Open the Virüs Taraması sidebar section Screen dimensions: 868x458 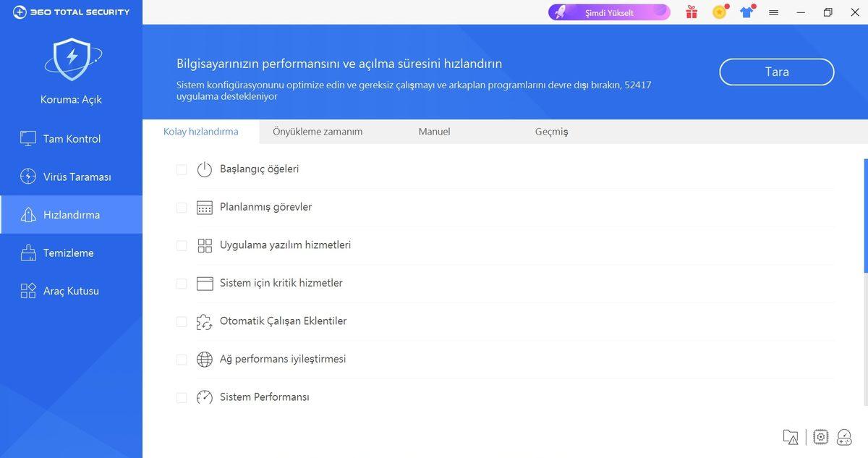pyautogui.click(x=70, y=176)
